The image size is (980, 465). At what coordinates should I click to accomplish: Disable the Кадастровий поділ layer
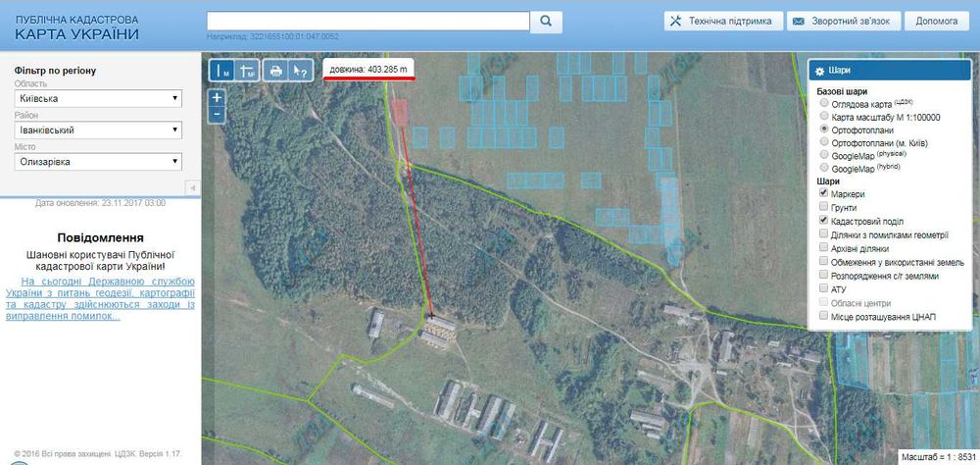[x=824, y=221]
